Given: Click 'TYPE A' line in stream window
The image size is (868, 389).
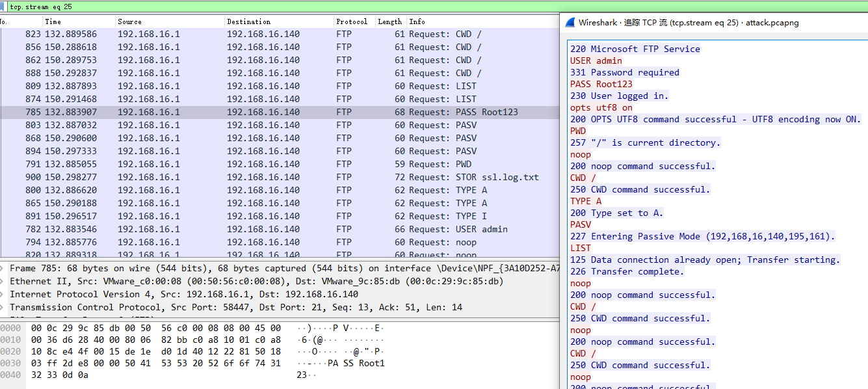Looking at the screenshot, I should (586, 201).
